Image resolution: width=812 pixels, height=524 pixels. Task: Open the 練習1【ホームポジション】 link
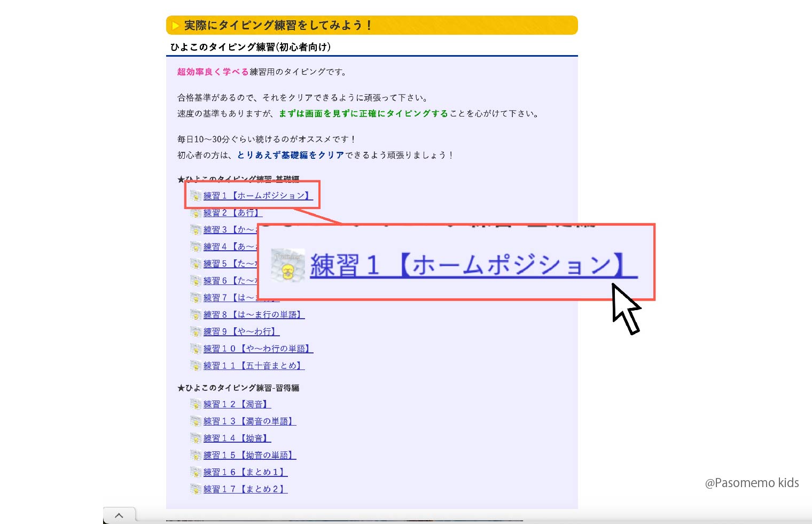click(x=258, y=196)
